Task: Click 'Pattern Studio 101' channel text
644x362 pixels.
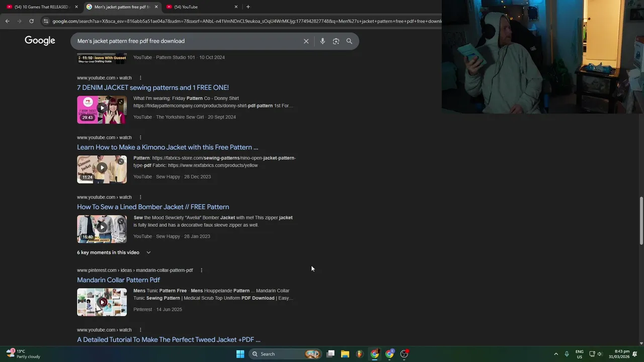Action: click(175, 57)
